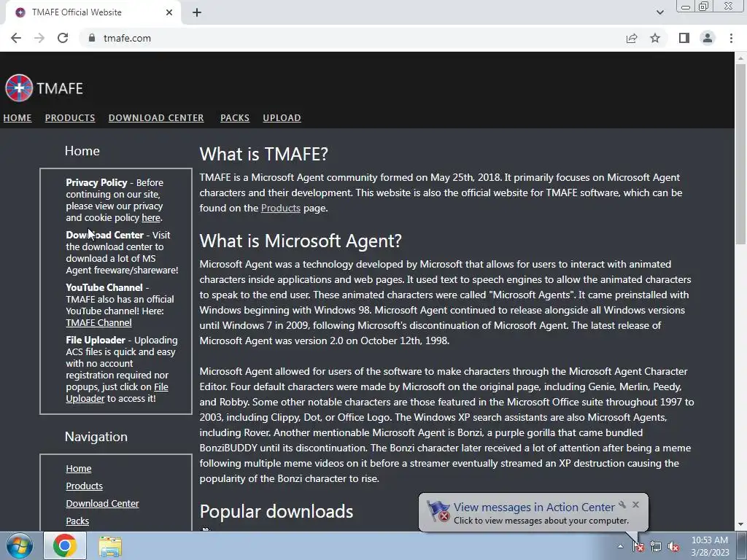Click Products in Navigation box

[x=85, y=486]
